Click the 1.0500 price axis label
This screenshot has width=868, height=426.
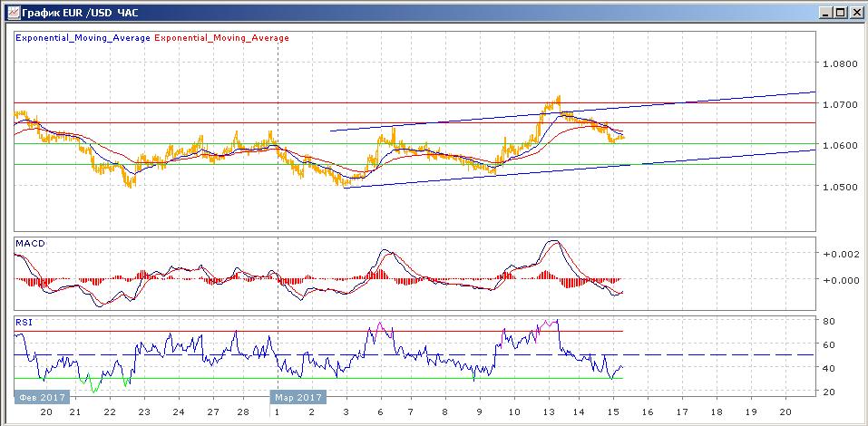point(840,187)
